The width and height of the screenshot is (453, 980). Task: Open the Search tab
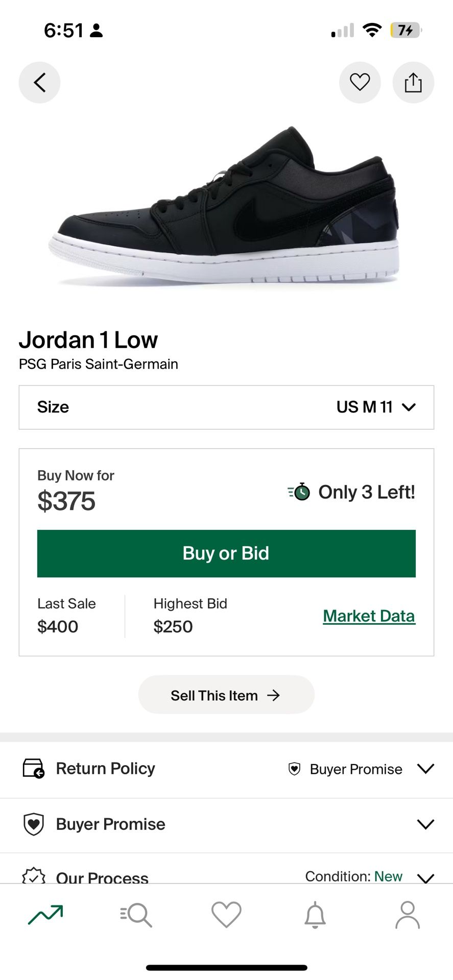136,915
